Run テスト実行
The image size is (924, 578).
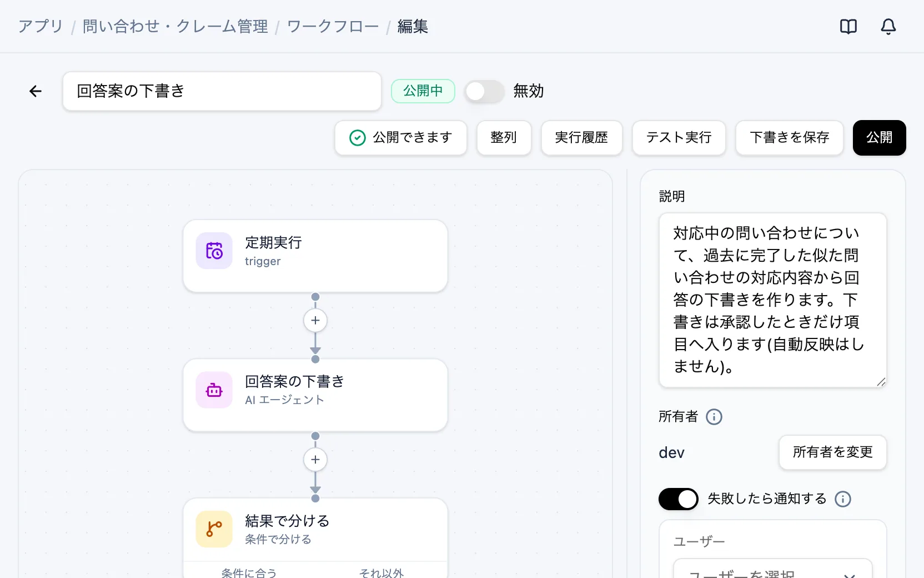point(679,138)
